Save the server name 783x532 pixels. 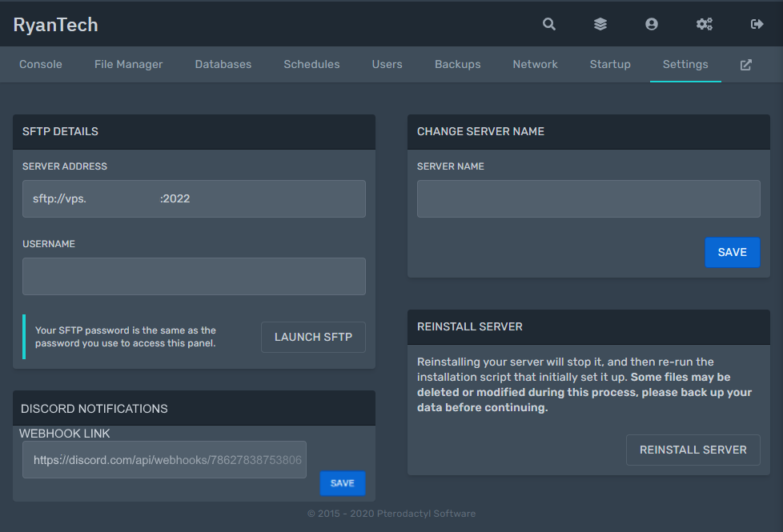[x=733, y=252]
